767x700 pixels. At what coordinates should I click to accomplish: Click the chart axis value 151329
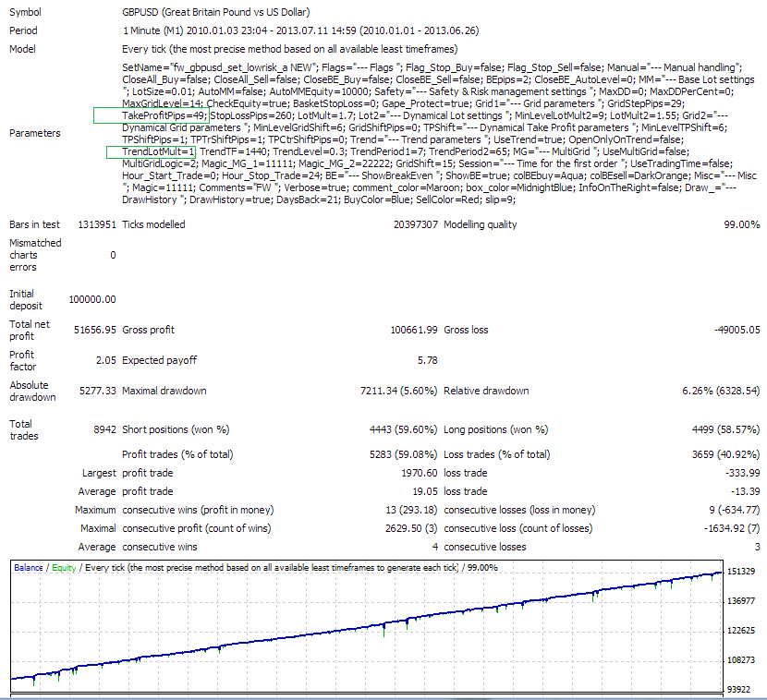(x=741, y=572)
